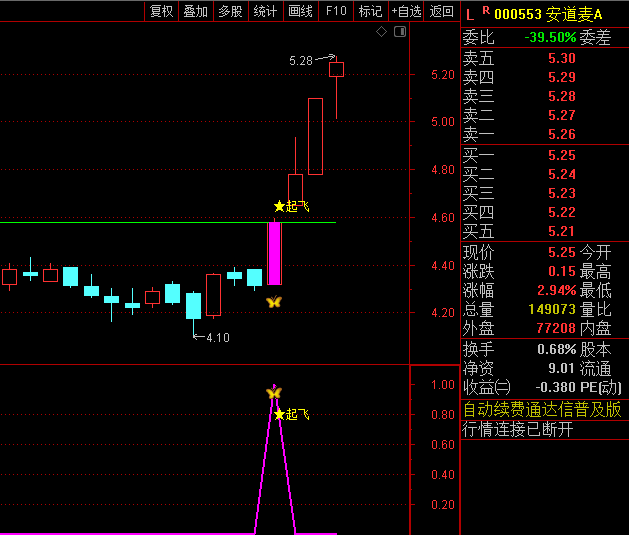Select stock title 000553 安道麦A
The width and height of the screenshot is (629, 535).
click(548, 15)
